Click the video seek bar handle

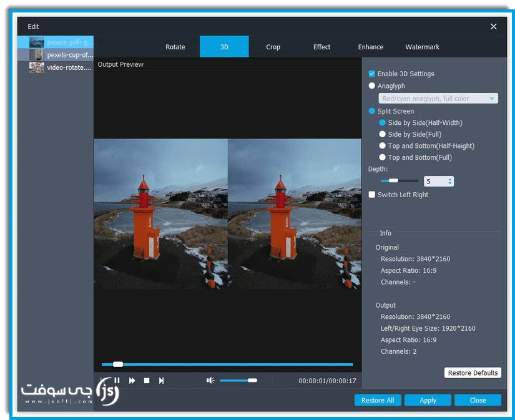118,364
